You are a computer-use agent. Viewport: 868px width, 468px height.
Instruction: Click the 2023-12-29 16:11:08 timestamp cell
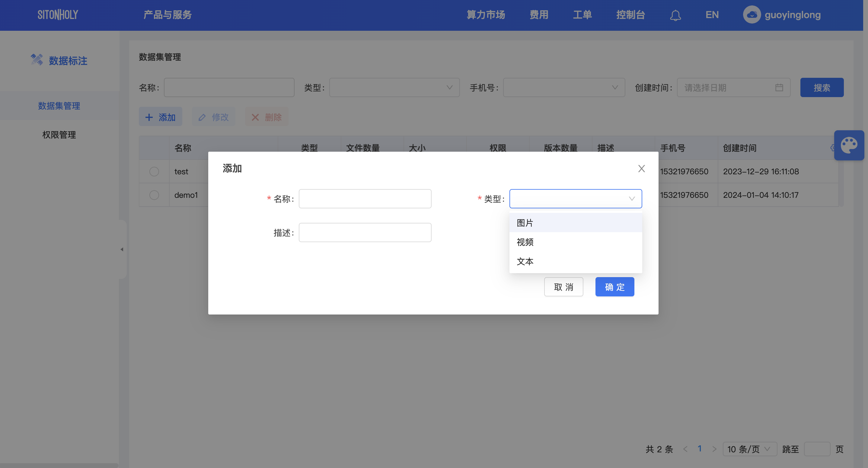[x=761, y=171]
